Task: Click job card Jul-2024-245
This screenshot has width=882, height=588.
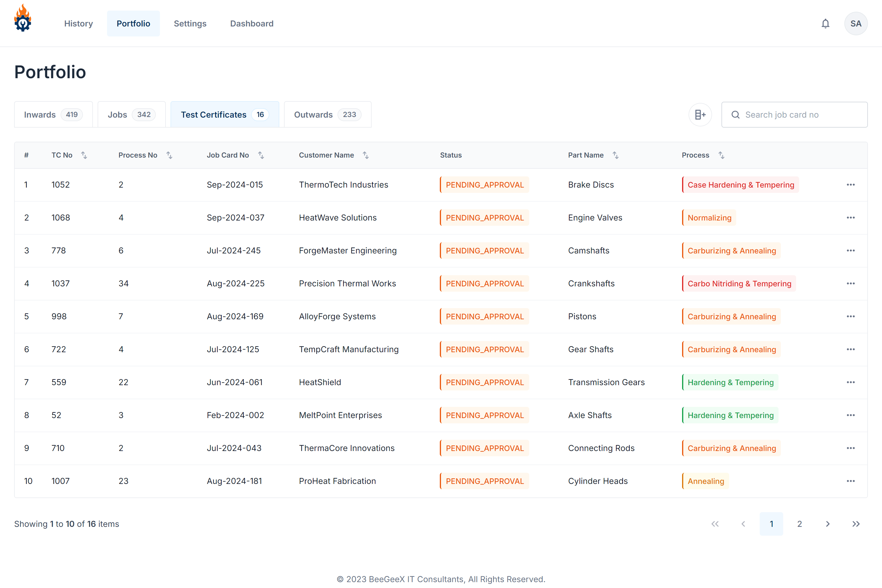Action: click(x=234, y=251)
